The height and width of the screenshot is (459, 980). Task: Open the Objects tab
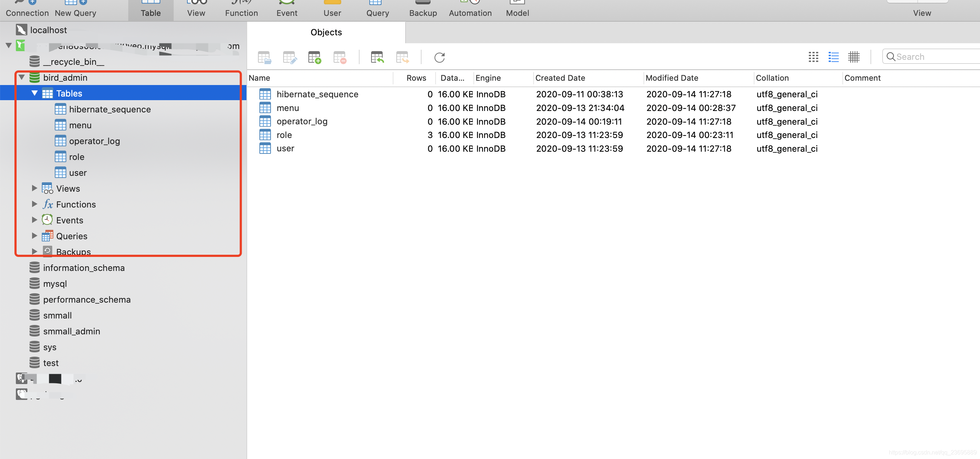(x=326, y=32)
